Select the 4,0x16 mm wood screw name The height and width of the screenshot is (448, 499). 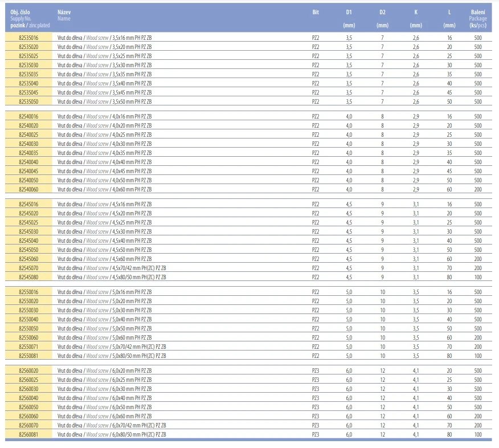(x=104, y=116)
